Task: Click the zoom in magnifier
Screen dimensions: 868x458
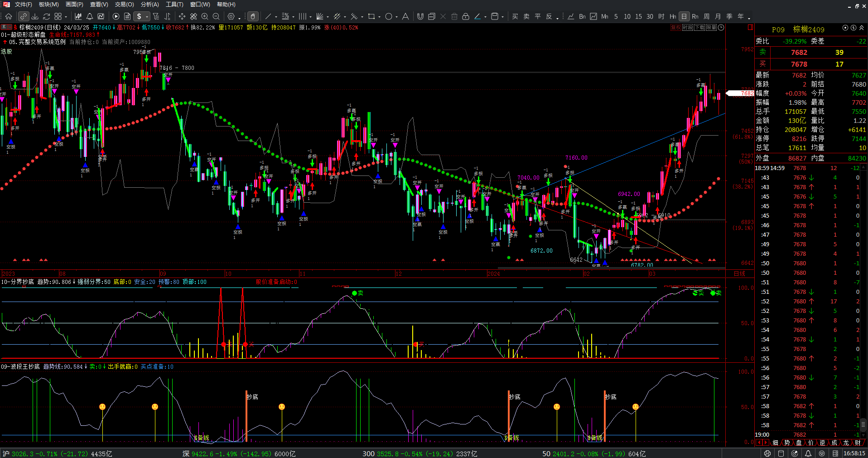Action: 205,16
